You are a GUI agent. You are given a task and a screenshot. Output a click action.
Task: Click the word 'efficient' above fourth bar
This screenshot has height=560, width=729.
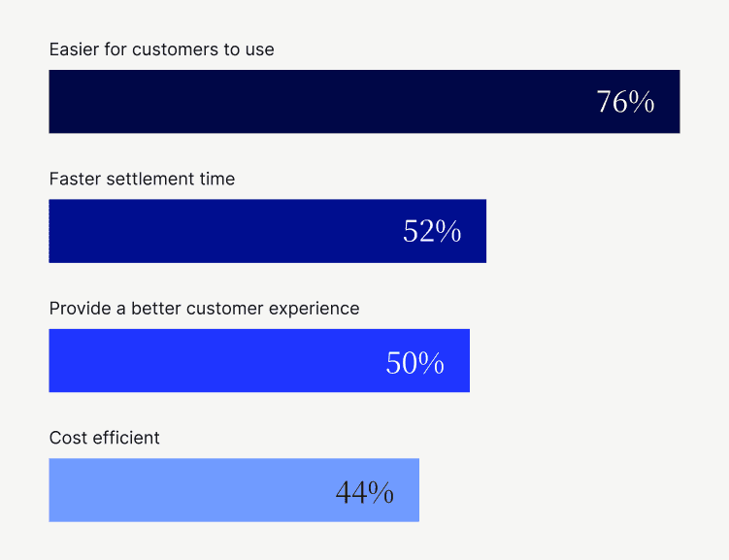(126, 438)
